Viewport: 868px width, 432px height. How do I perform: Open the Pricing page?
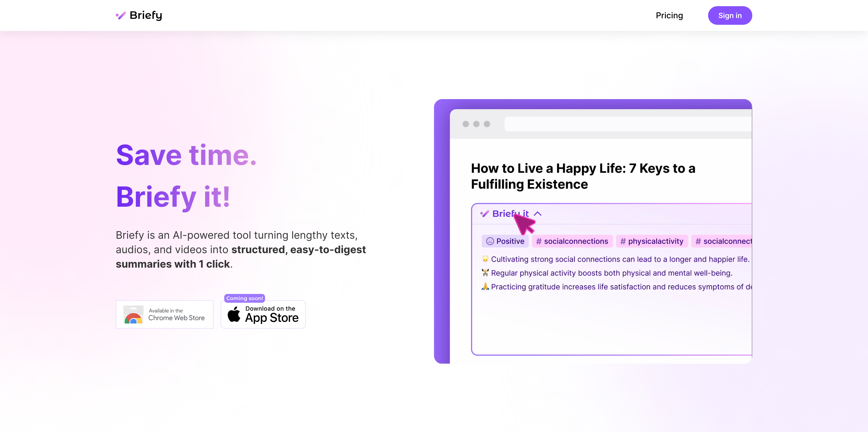coord(669,15)
